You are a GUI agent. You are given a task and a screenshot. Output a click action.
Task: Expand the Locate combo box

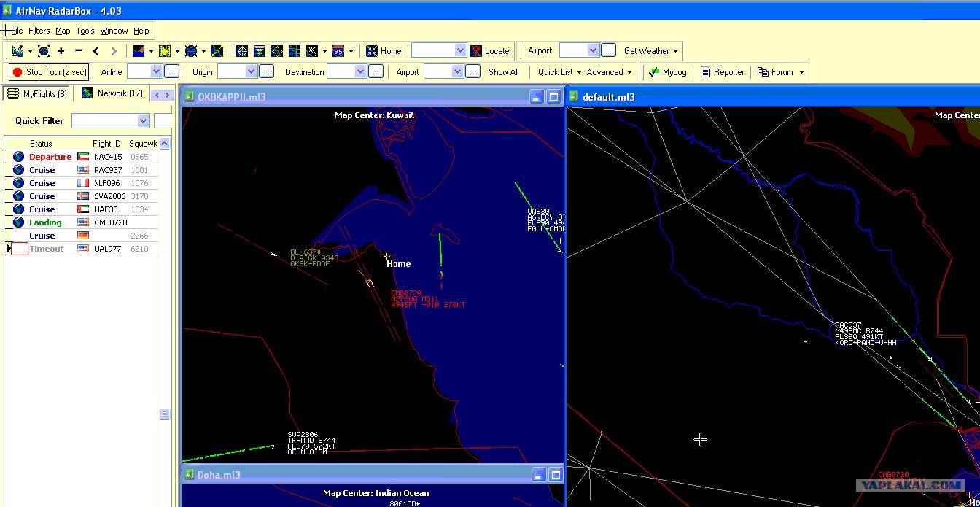click(460, 50)
